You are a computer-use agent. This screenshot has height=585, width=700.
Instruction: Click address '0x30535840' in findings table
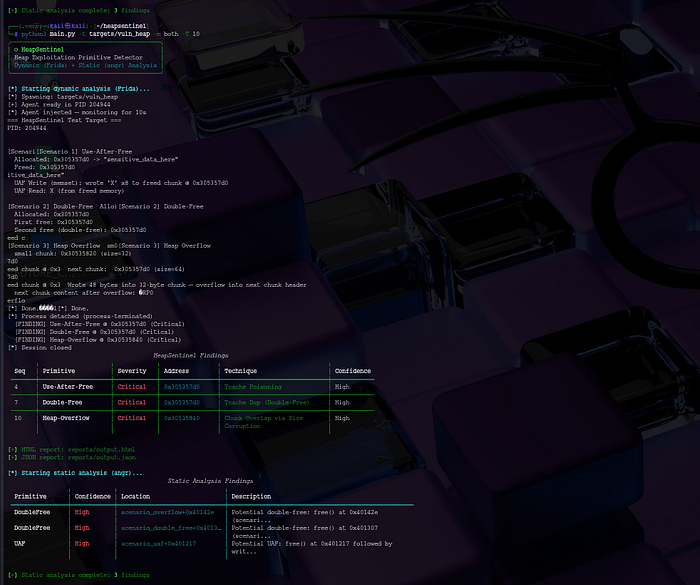tap(182, 418)
